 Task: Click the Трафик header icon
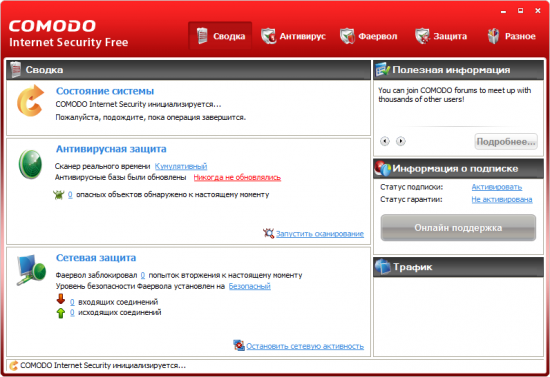coord(383,267)
